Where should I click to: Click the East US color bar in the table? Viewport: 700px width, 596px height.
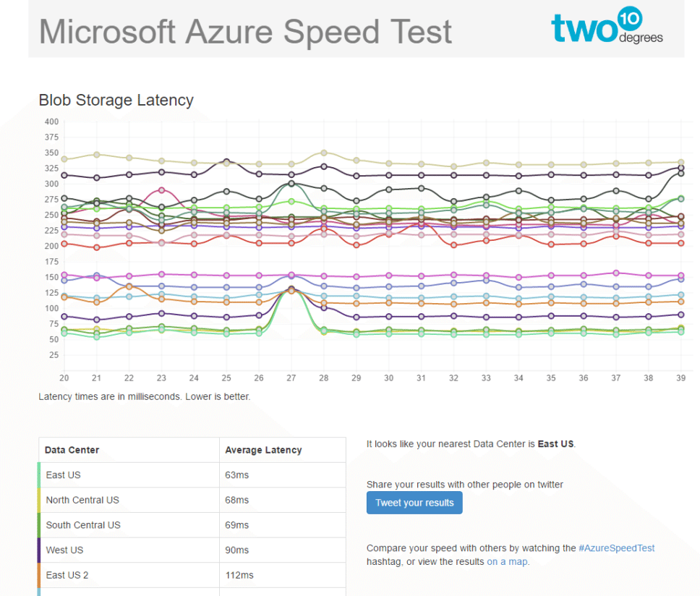[37, 475]
